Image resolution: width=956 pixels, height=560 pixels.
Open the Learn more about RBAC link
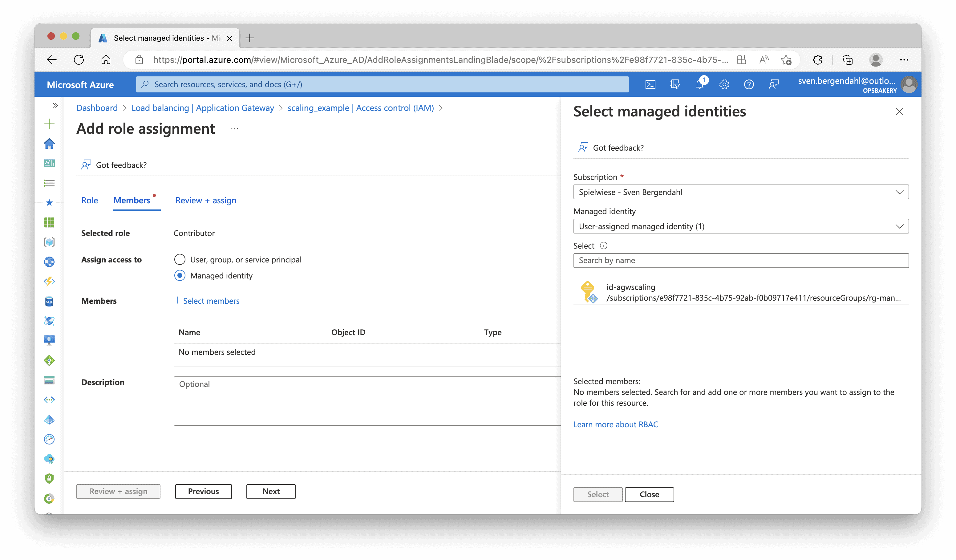[615, 424]
